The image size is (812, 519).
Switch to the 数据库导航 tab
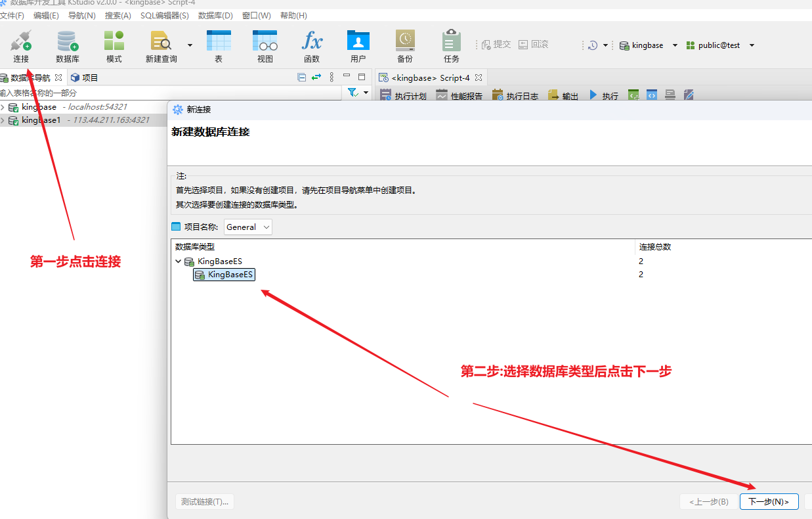click(30, 78)
